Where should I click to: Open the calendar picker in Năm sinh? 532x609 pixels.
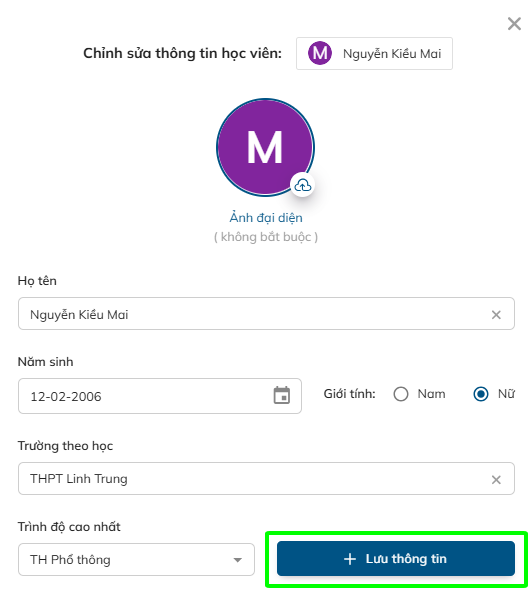(x=282, y=395)
